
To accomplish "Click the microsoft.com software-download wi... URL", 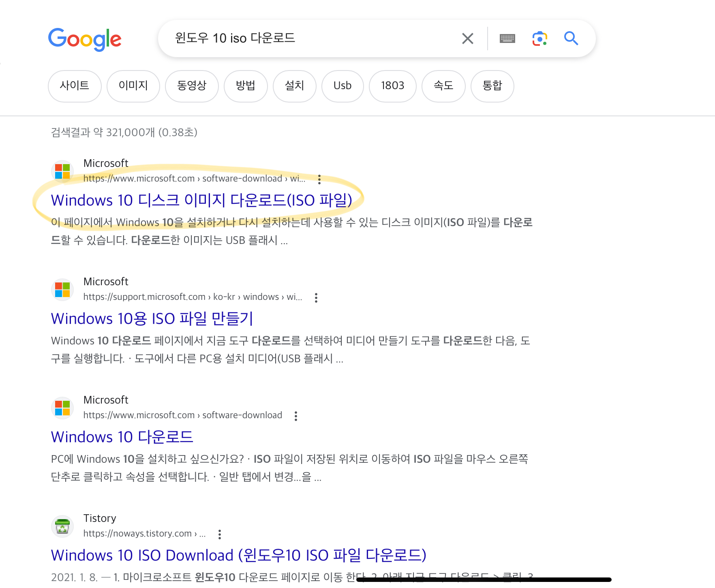I will pyautogui.click(x=194, y=178).
